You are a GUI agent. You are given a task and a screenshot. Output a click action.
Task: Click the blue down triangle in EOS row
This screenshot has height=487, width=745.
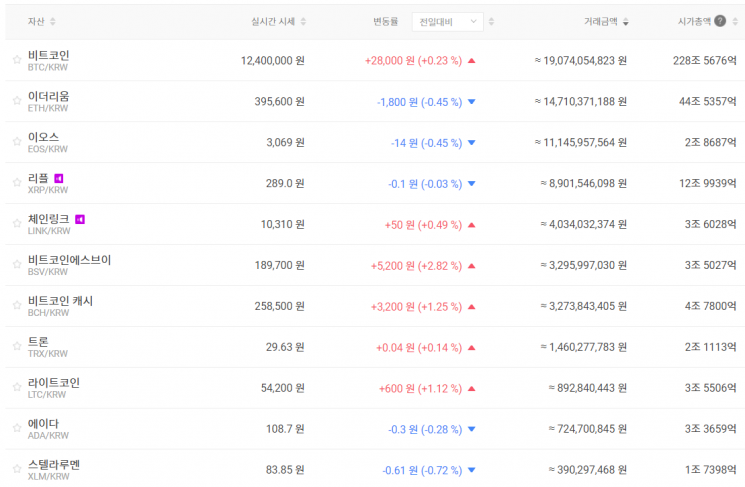[472, 143]
